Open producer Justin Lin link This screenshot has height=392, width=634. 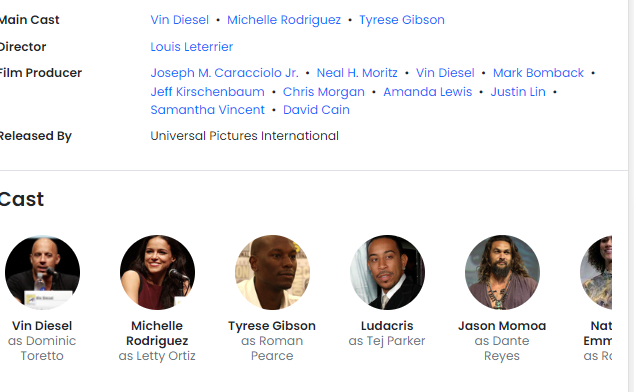click(518, 92)
